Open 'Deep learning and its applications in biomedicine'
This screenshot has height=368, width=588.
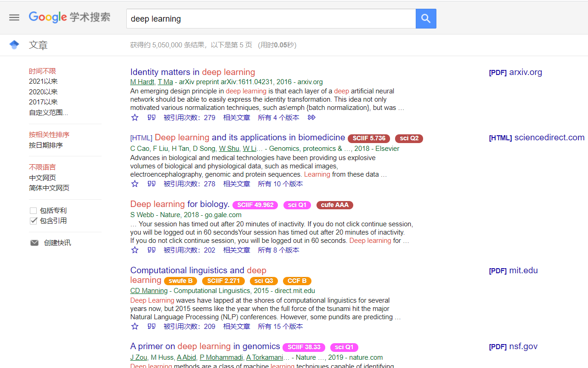pos(250,138)
